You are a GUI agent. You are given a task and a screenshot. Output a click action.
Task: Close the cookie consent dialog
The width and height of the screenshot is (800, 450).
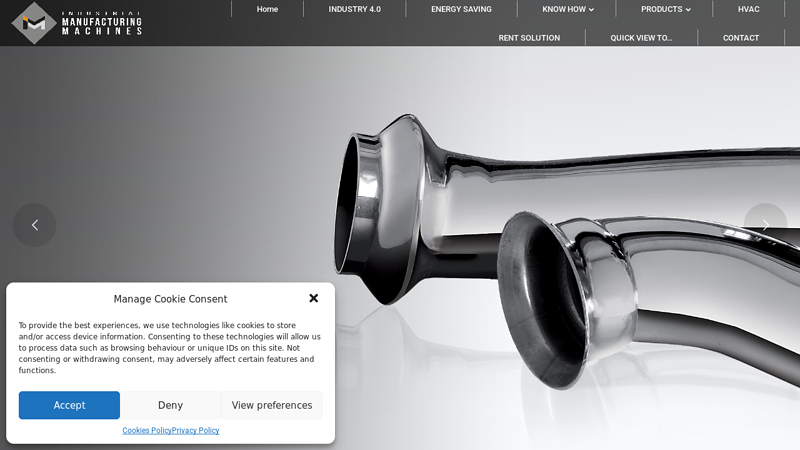pyautogui.click(x=314, y=298)
